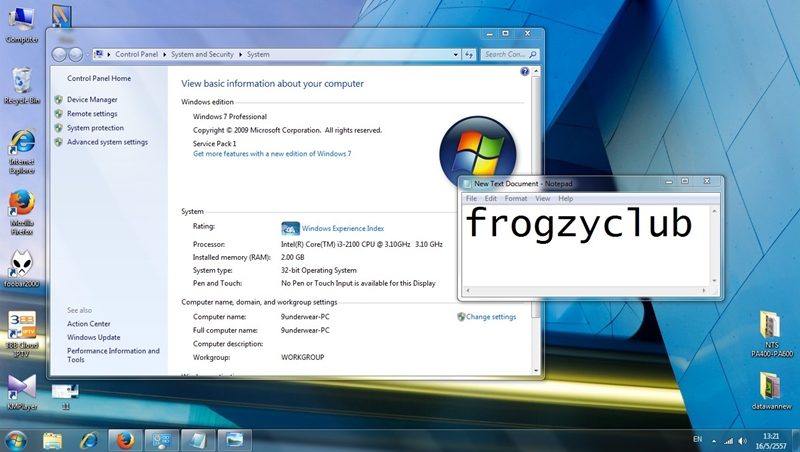Viewport: 800px width, 452px height.
Task: Open the 3BB Cloud IPTV desktop shortcut
Action: 21,334
